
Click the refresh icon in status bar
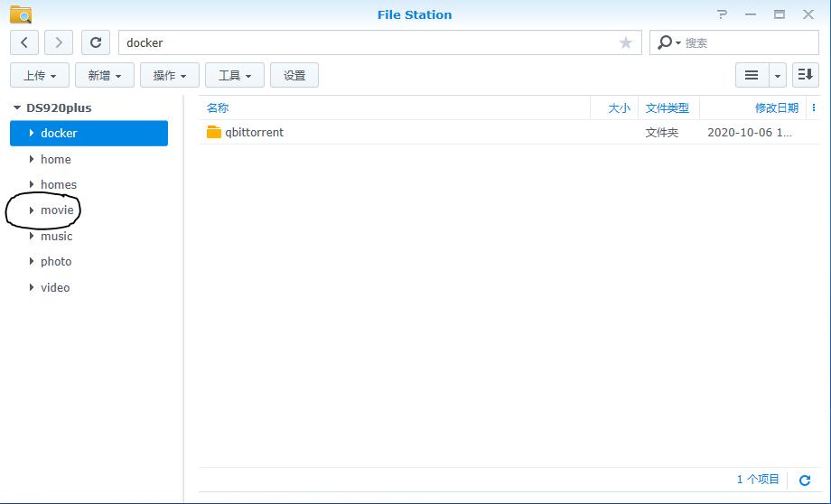[x=805, y=481]
